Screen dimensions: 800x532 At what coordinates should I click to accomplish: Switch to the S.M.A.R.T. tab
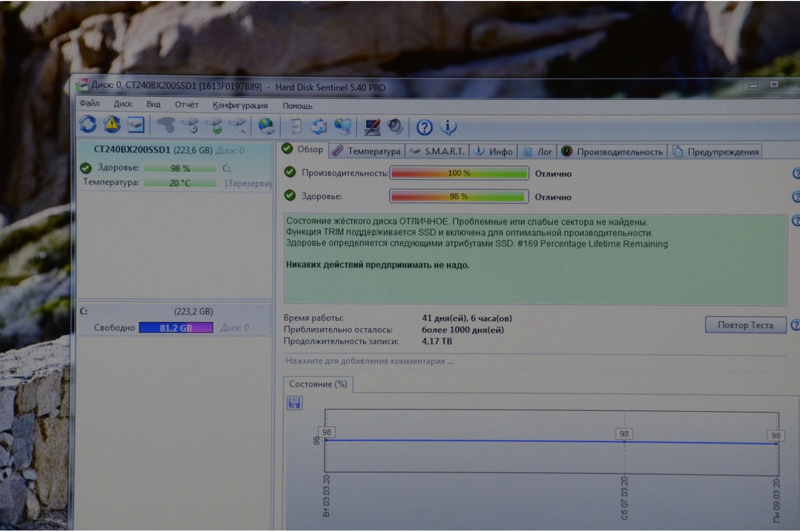(437, 152)
